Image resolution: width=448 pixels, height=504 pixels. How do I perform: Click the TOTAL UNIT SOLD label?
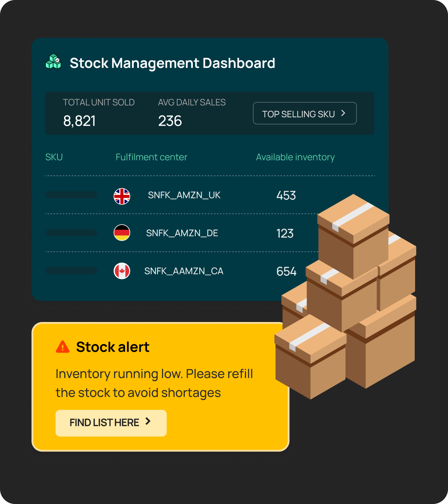(x=99, y=103)
